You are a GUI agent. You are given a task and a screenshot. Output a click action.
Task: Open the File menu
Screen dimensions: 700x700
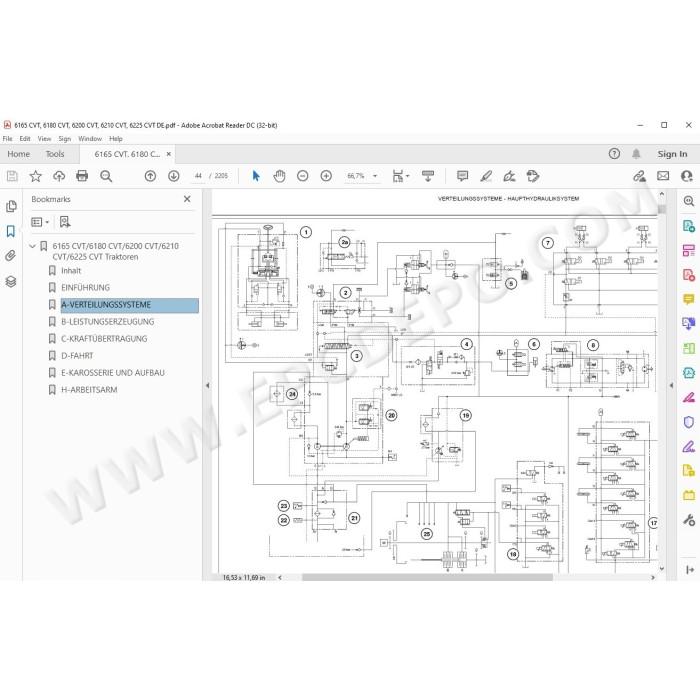(x=8, y=139)
